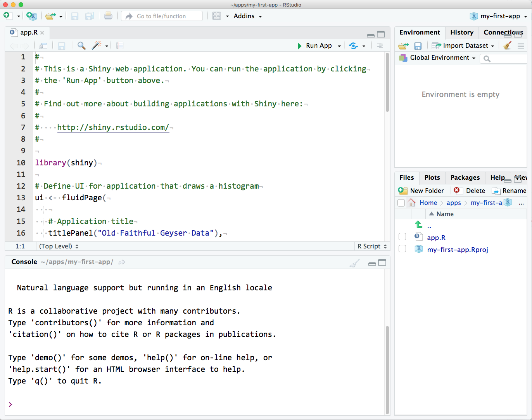Click the apps breadcrumb link
This screenshot has height=420, width=532.
[x=454, y=203]
